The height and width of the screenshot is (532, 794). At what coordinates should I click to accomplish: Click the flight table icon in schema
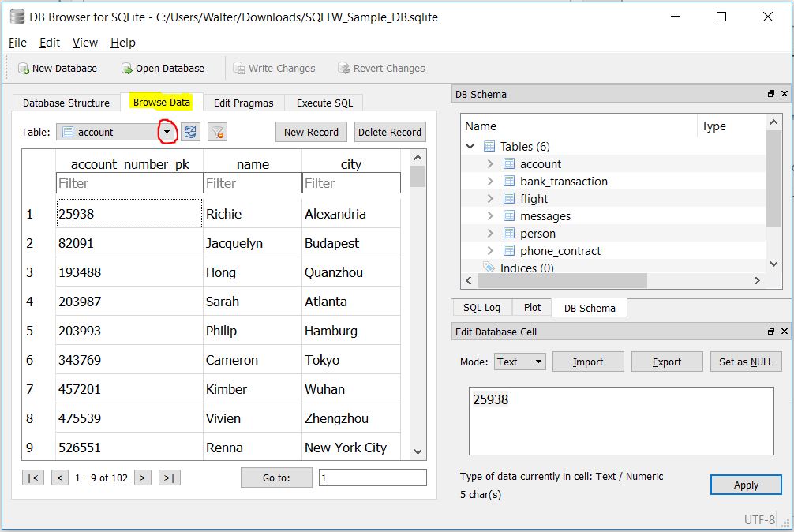coord(509,198)
